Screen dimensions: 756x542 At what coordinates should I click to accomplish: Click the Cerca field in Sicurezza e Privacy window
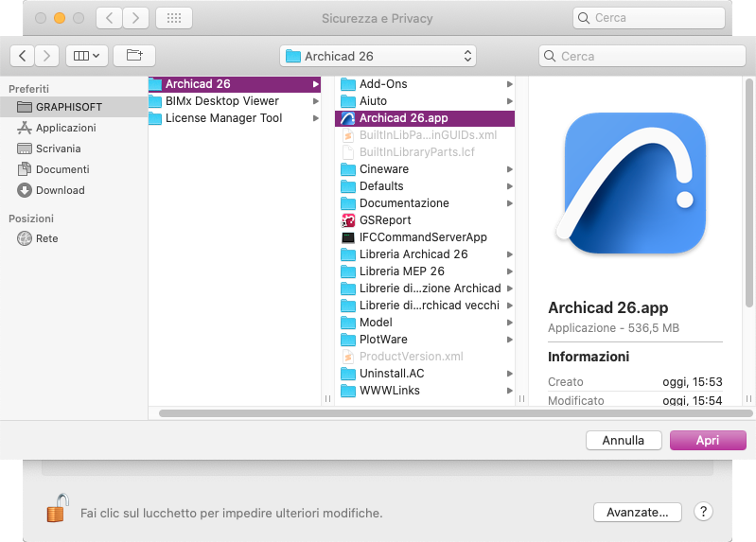[649, 18]
